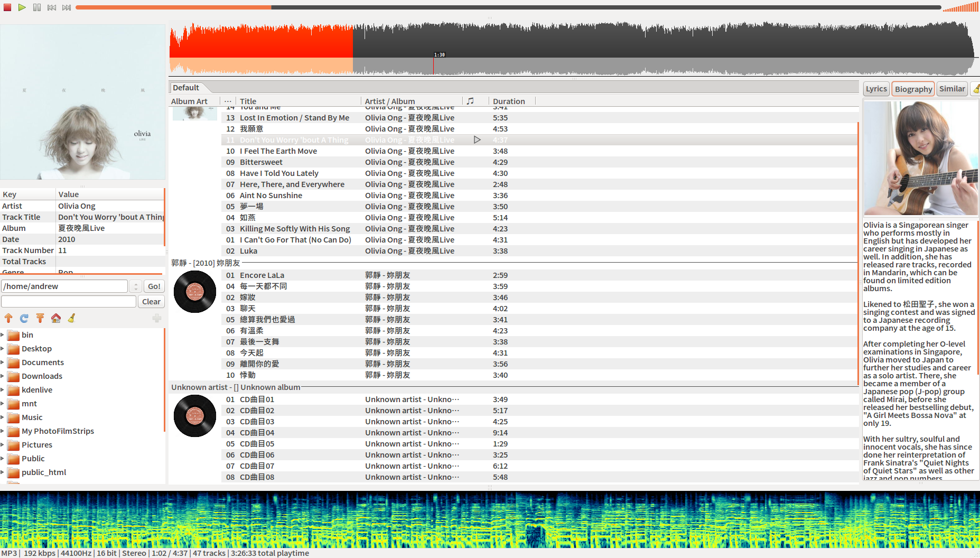
Task: Select track Killing Me Softly With His Song
Action: click(539, 229)
